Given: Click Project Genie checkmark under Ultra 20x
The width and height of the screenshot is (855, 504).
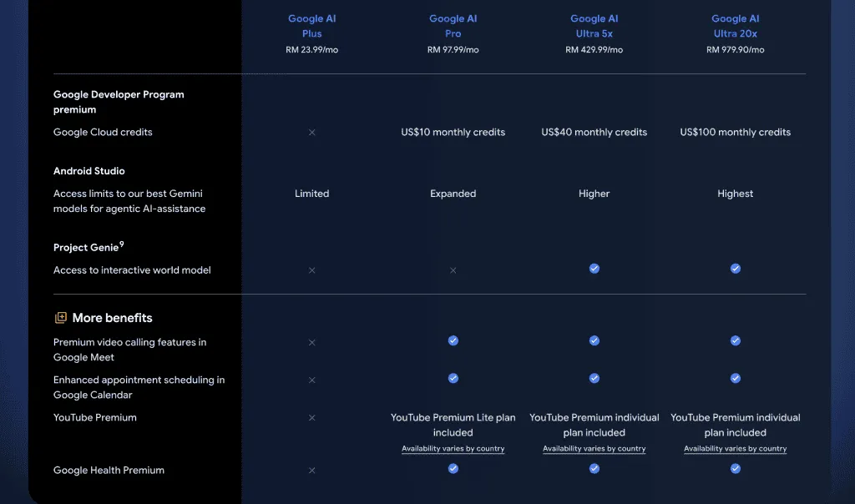Looking at the screenshot, I should (x=736, y=269).
